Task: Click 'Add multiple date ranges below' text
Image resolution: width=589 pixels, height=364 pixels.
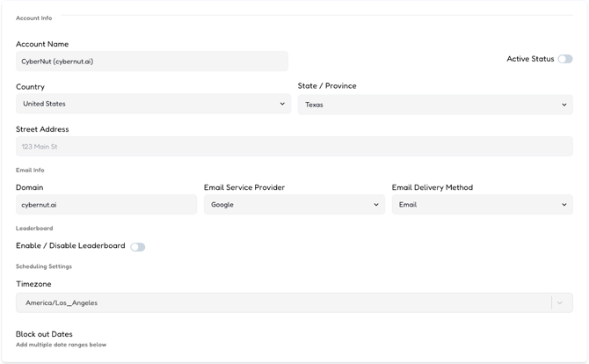Action: point(61,345)
